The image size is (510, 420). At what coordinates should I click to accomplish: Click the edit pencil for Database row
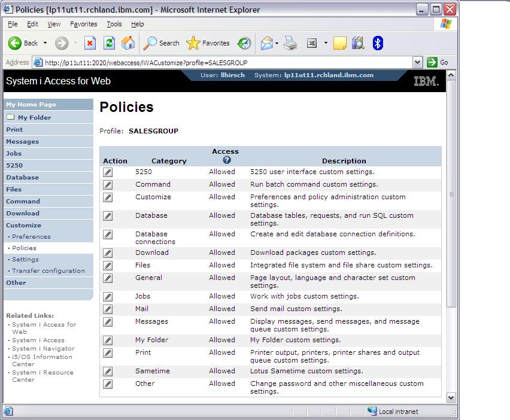click(x=108, y=216)
